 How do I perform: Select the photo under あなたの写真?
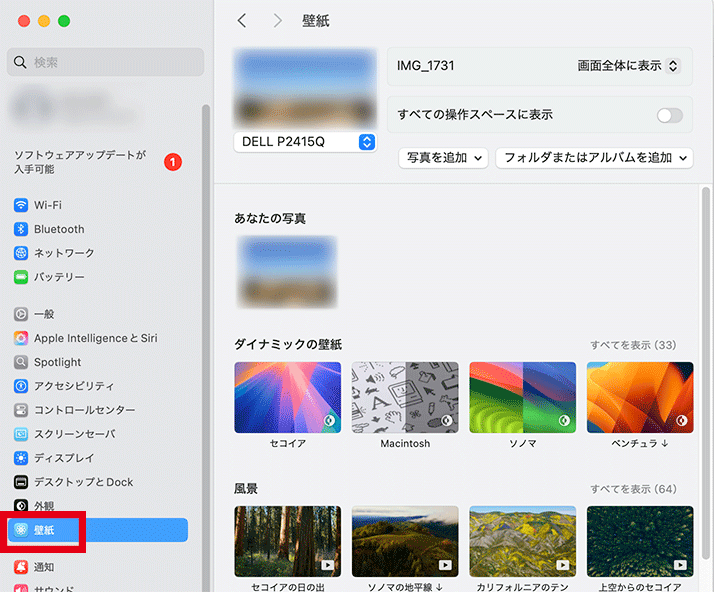[x=287, y=272]
